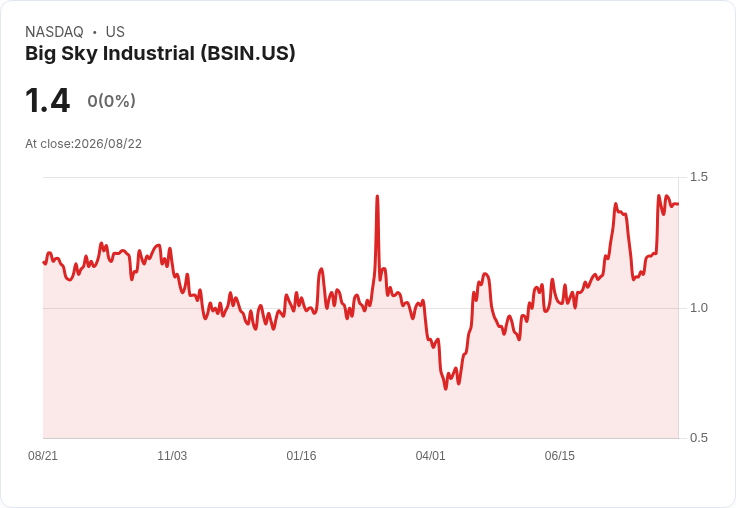This screenshot has height=508, width=736.
Task: Select the 1.5 y-axis label
Action: [698, 177]
